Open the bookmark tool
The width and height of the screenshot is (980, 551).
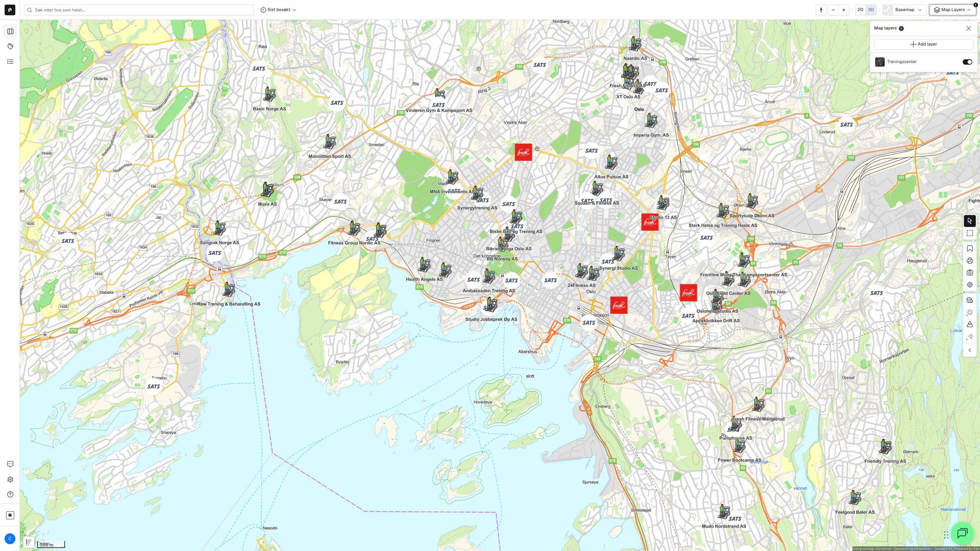click(x=970, y=249)
